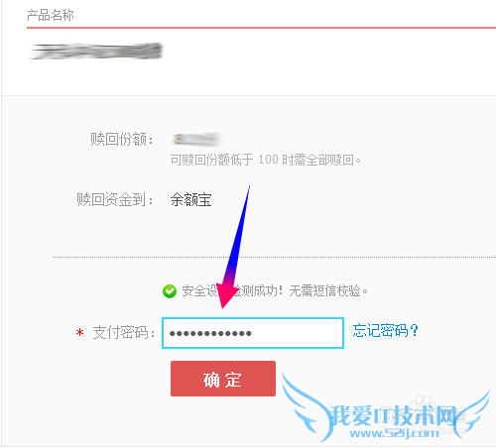This screenshot has width=496, height=448.
Task: Click the 我爱IT技术网 watermark text
Action: [x=394, y=415]
